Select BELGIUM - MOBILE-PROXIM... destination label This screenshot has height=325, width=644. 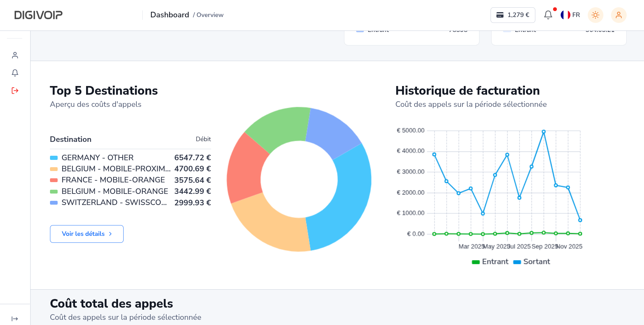pyautogui.click(x=116, y=169)
